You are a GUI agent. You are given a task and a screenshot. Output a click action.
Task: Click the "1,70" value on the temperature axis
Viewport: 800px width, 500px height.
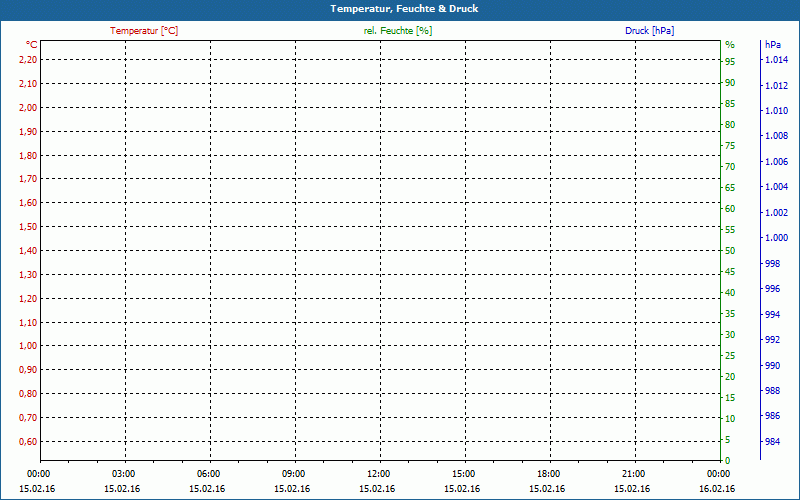[28, 179]
